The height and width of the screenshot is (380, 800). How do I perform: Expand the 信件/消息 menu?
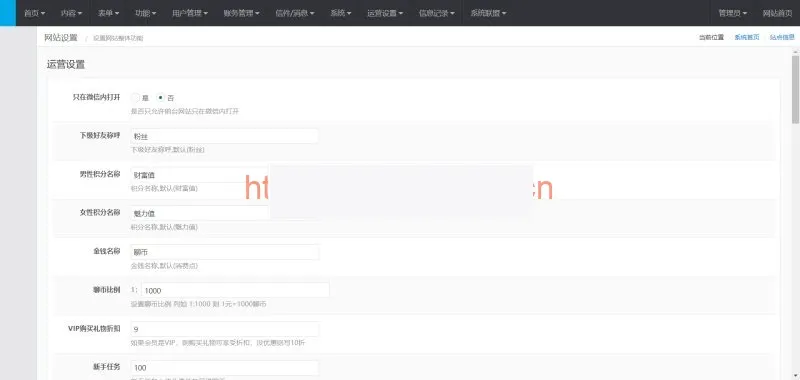(x=294, y=13)
